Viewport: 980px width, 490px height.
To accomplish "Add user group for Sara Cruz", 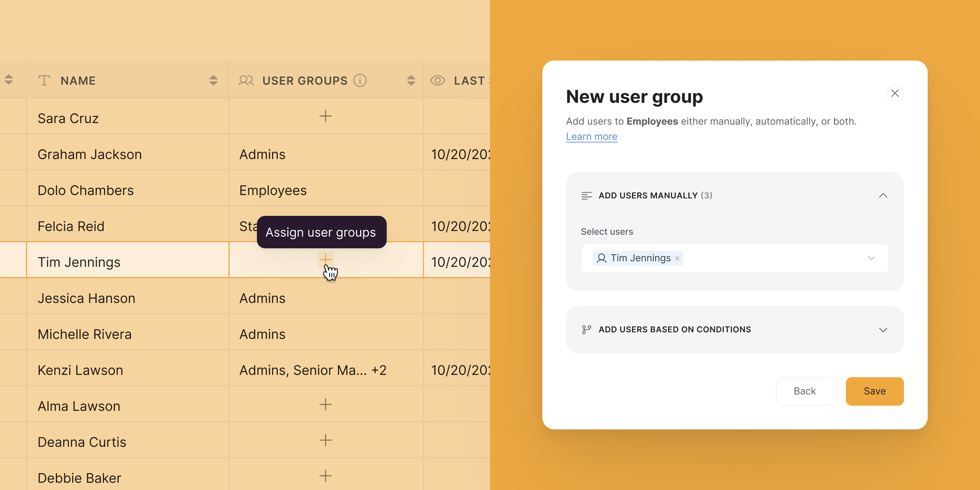I will coord(325,116).
